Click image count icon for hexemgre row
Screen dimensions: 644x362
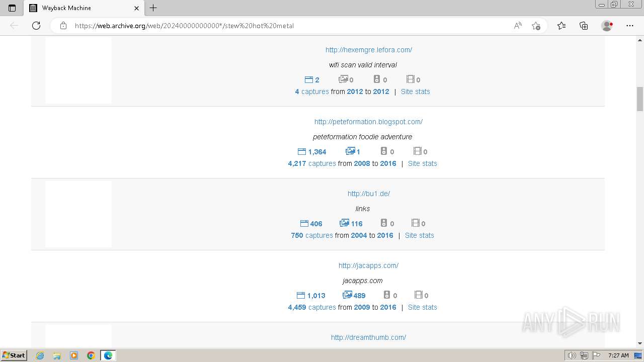(x=343, y=79)
